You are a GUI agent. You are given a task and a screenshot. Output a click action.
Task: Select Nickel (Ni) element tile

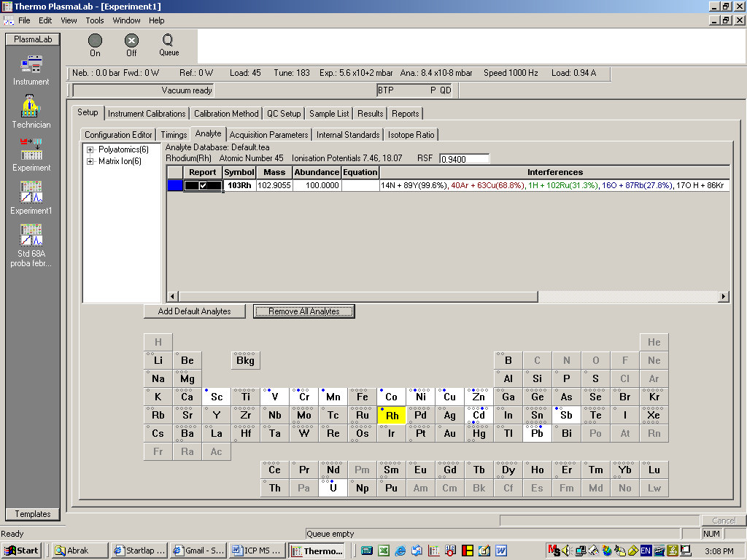tap(421, 397)
